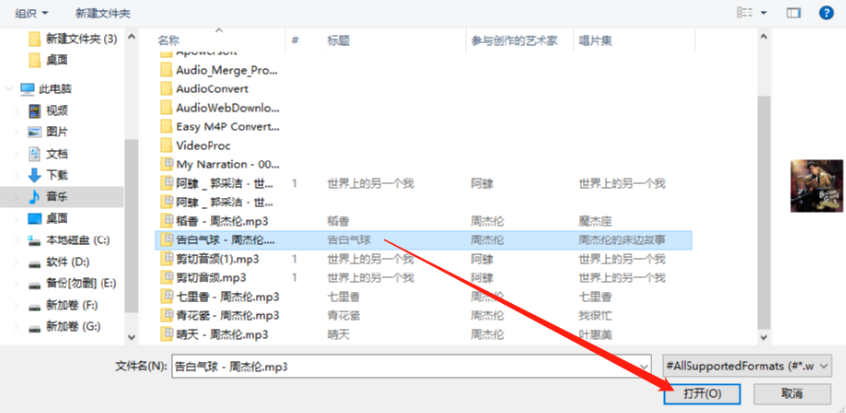The height and width of the screenshot is (413, 846).
Task: Click file list scrollbar down arrow
Action: point(763,337)
